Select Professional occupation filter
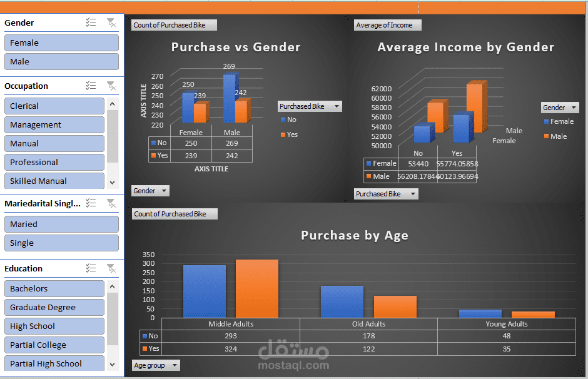The image size is (588, 379). (x=54, y=162)
